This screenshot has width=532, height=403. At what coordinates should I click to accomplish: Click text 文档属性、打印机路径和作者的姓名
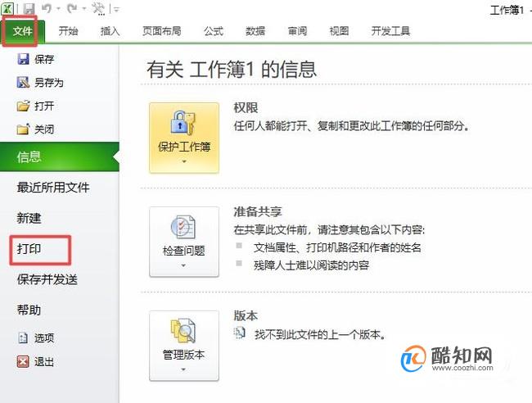337,247
